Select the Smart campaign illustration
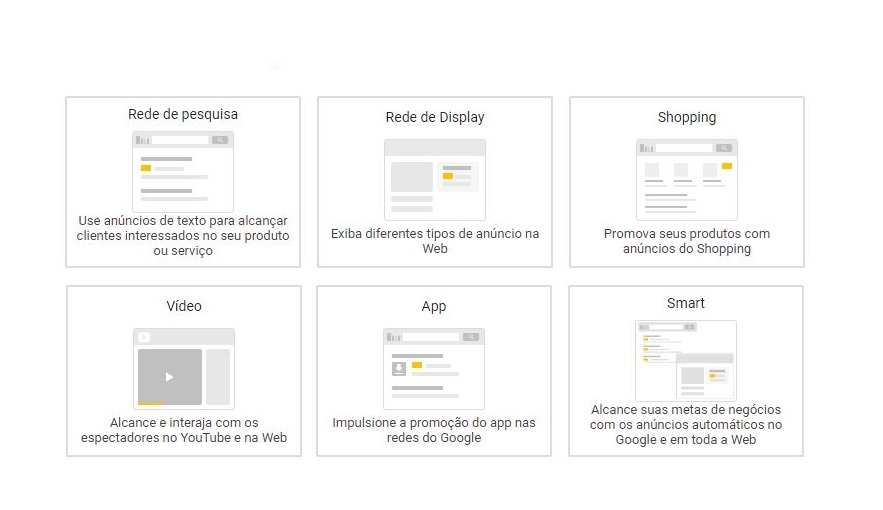 685,360
